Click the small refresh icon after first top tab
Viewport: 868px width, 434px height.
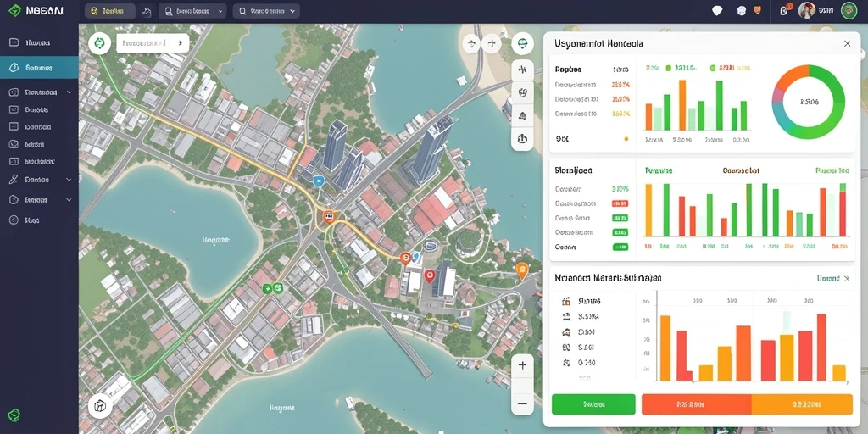click(147, 11)
